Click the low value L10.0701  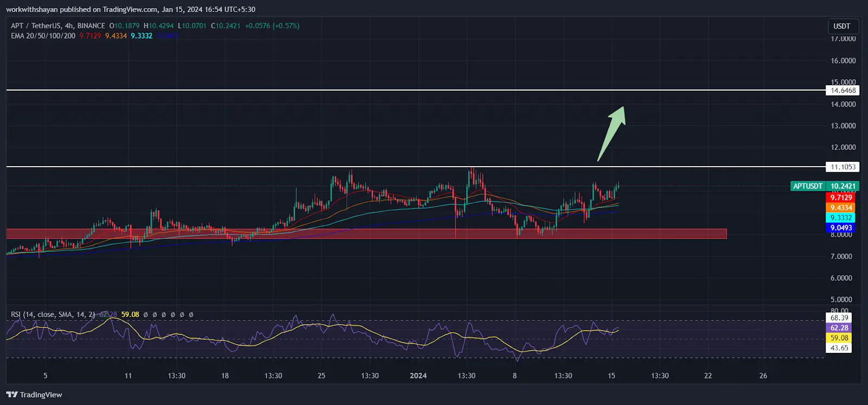pyautogui.click(x=192, y=26)
